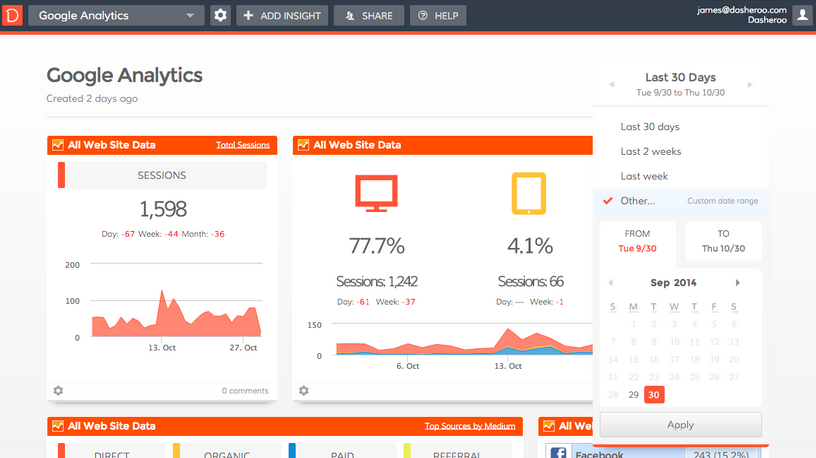Go to next month in calendar
This screenshot has height=458, width=816.
click(x=738, y=283)
